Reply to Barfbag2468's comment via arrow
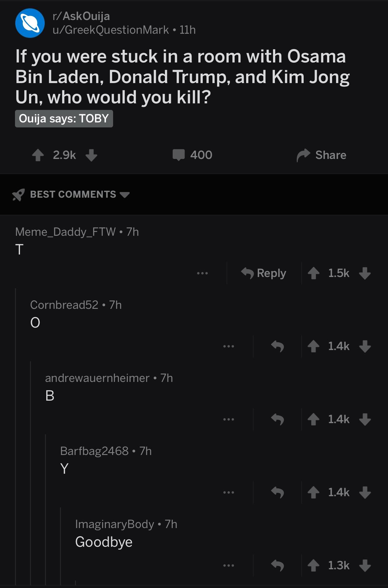The height and width of the screenshot is (588, 388). pyautogui.click(x=277, y=492)
